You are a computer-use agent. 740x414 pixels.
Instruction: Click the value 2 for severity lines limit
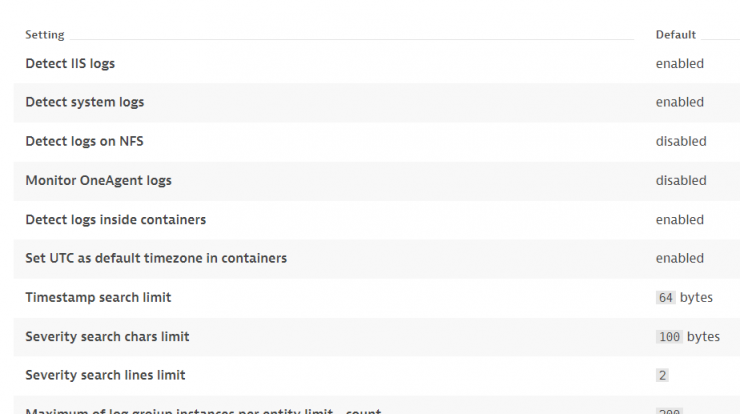click(662, 375)
